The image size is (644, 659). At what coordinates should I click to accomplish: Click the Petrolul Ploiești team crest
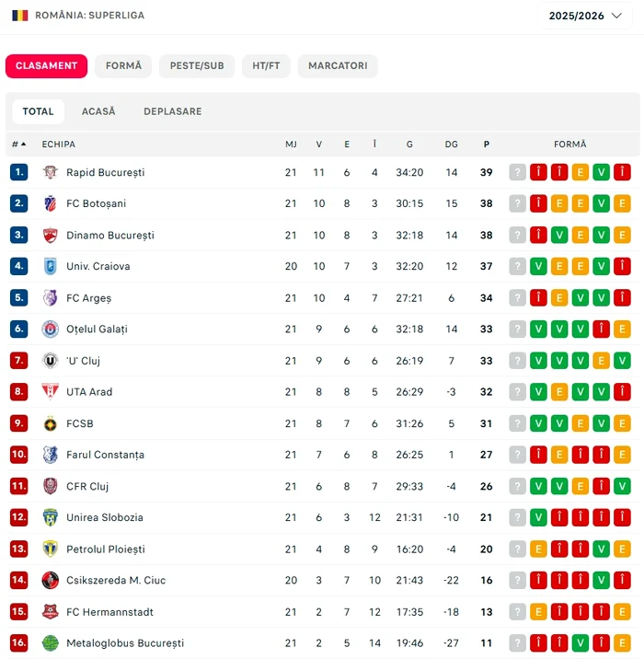point(51,549)
